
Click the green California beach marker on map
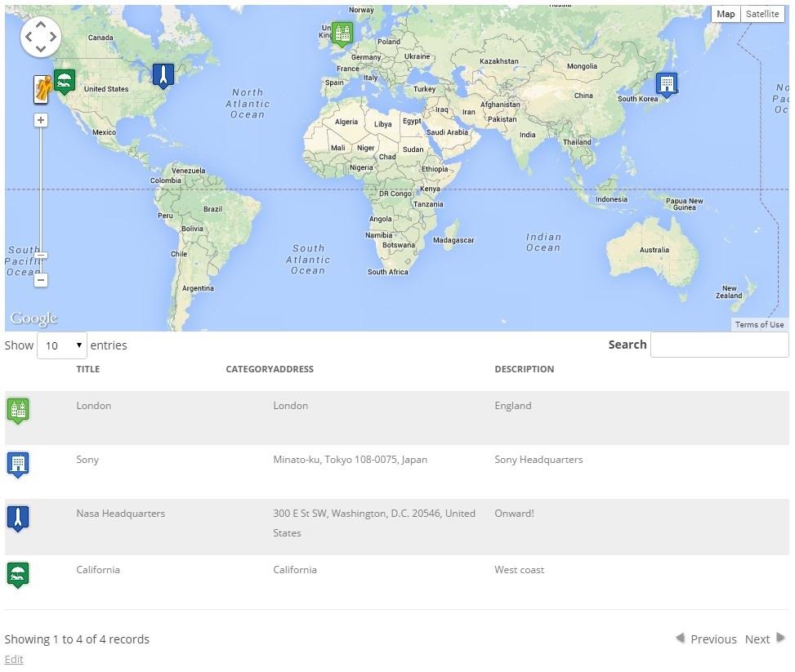coord(65,80)
